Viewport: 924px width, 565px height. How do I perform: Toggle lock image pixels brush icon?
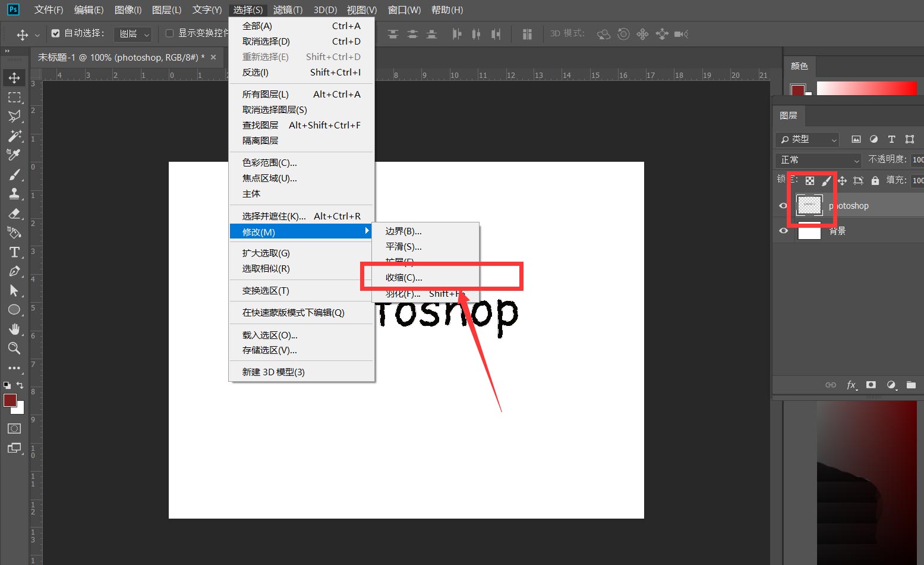pyautogui.click(x=826, y=180)
